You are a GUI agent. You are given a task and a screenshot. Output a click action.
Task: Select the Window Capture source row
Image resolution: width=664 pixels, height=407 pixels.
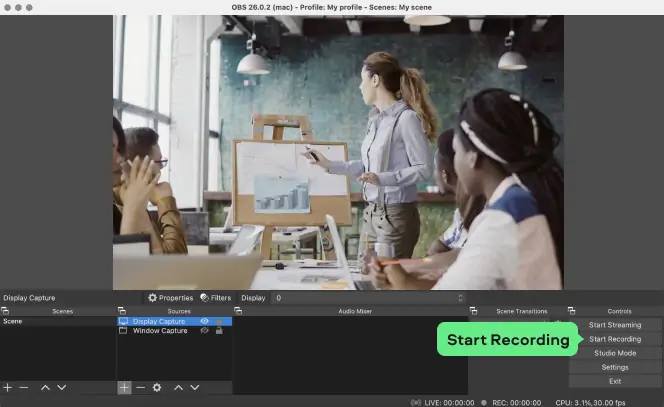(174, 331)
